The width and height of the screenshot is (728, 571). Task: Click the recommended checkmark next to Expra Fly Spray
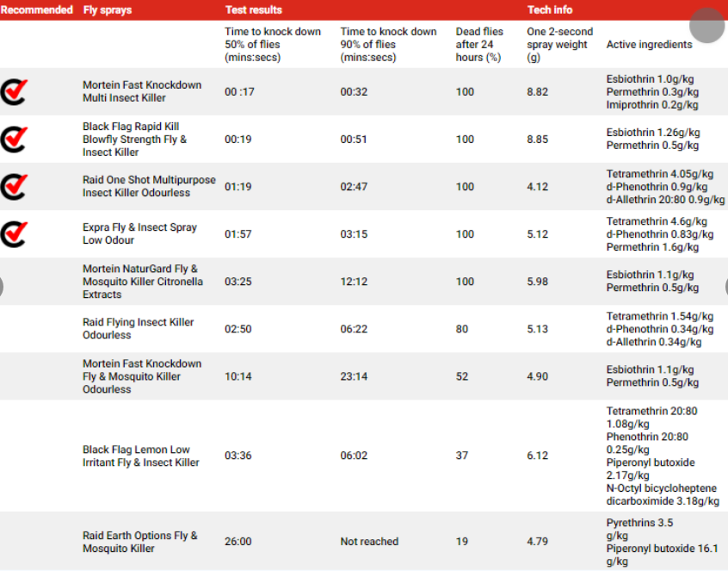(14, 233)
